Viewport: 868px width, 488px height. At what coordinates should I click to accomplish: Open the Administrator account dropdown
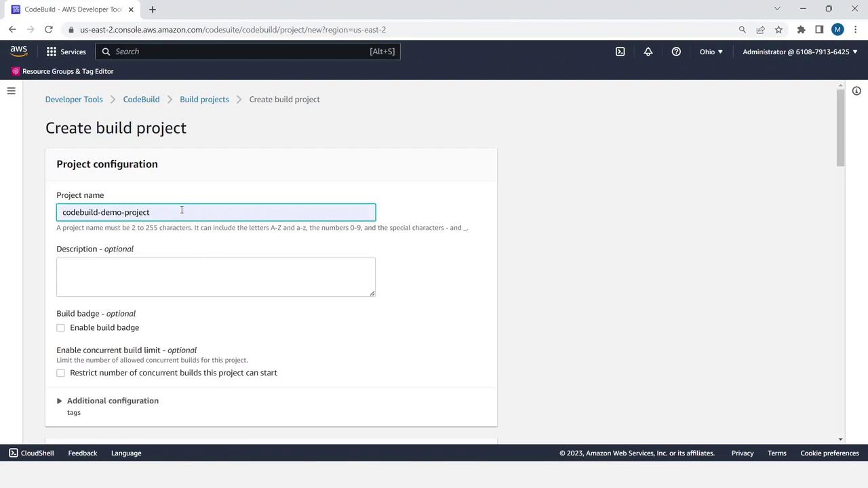(x=800, y=52)
